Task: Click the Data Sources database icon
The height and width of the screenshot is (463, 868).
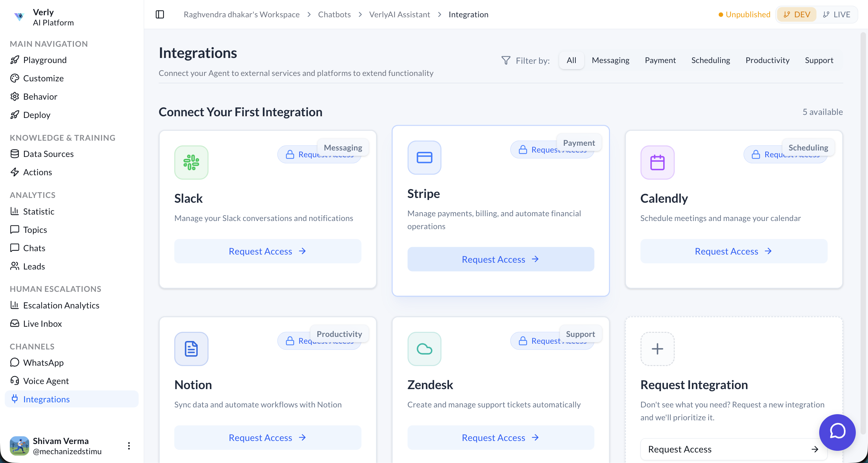Action: click(15, 154)
